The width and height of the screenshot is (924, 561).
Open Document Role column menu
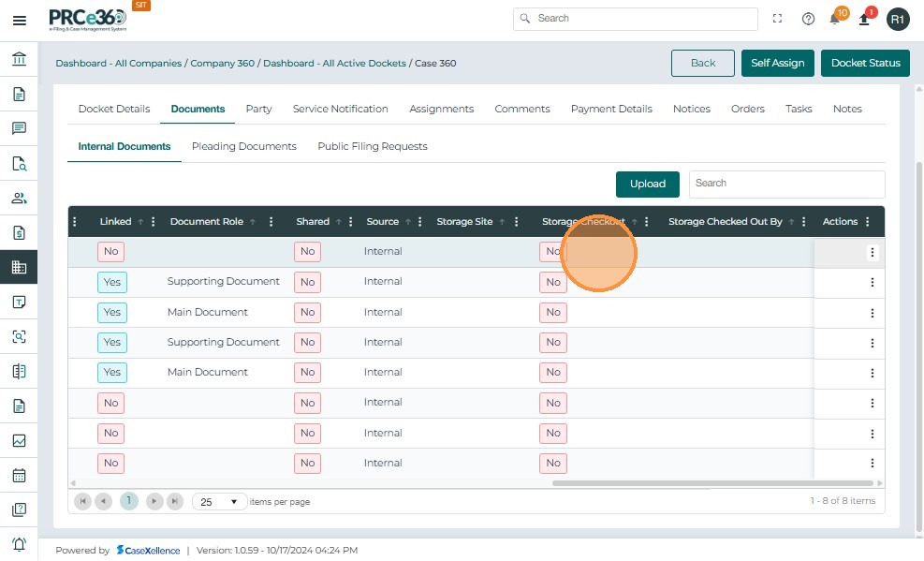click(271, 222)
